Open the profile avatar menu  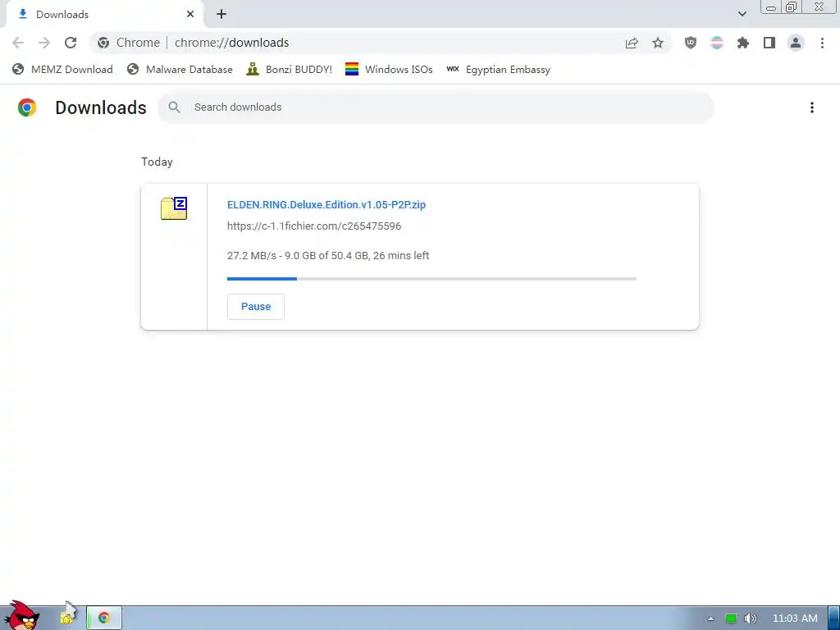(796, 43)
